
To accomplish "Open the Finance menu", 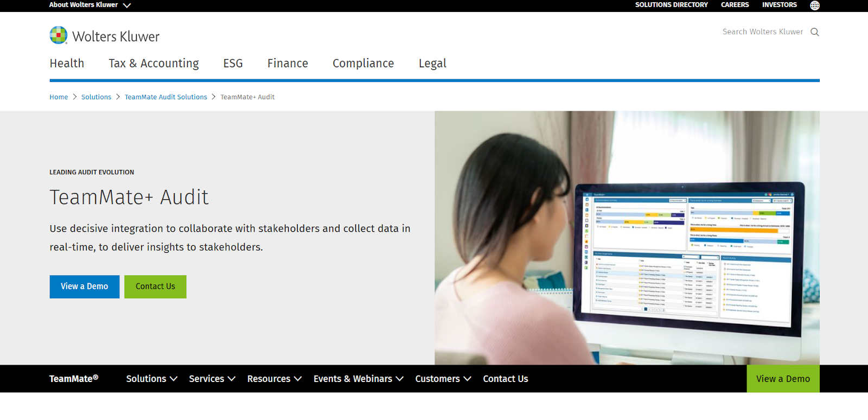I will [x=288, y=63].
